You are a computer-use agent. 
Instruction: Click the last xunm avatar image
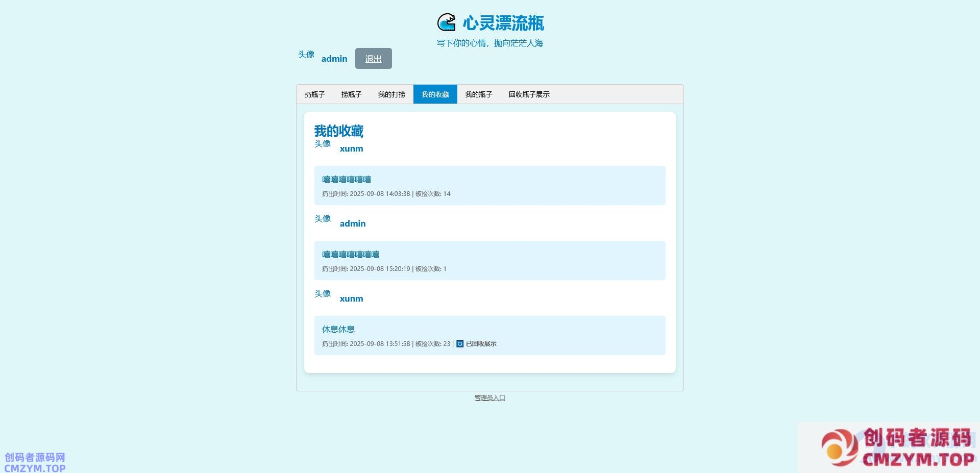[x=323, y=294]
